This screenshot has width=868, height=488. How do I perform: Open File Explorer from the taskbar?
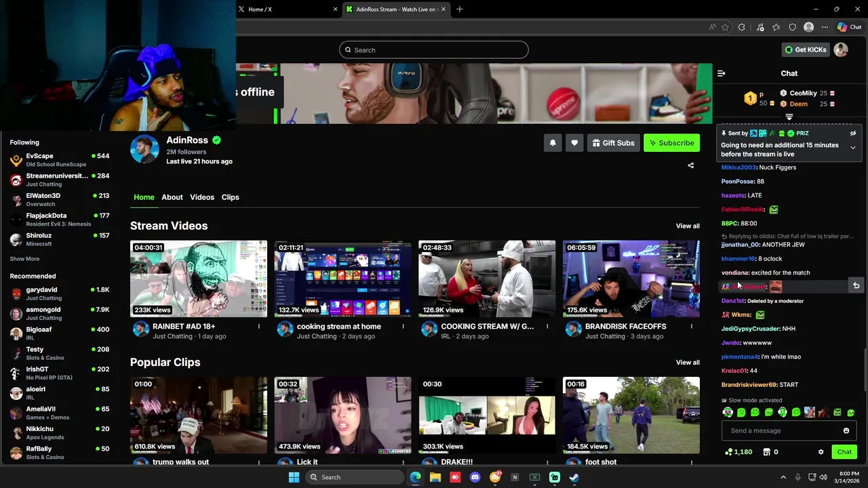(x=435, y=477)
